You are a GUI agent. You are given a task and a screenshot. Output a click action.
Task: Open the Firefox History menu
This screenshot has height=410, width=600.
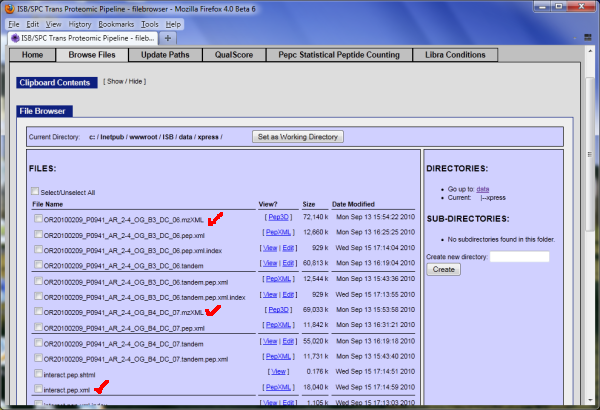(x=81, y=23)
